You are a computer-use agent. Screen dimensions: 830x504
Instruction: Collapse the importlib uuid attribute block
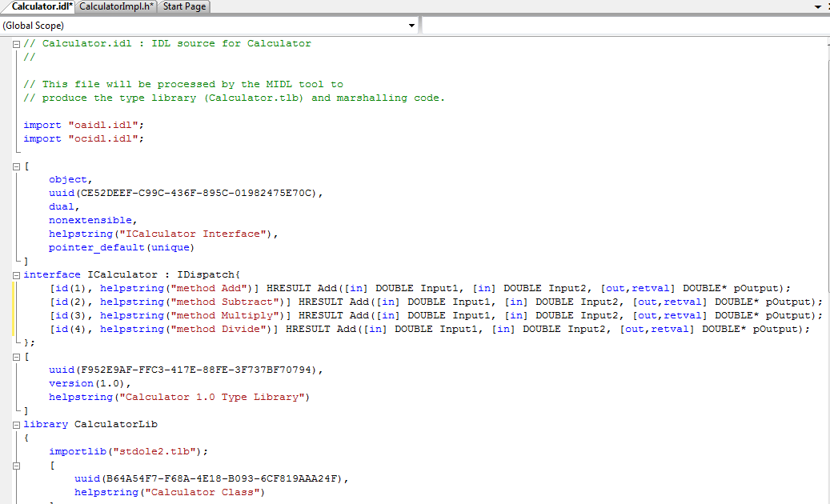(x=16, y=465)
